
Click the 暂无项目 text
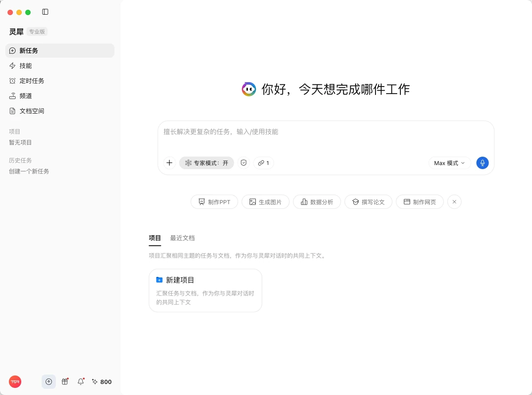coord(20,142)
